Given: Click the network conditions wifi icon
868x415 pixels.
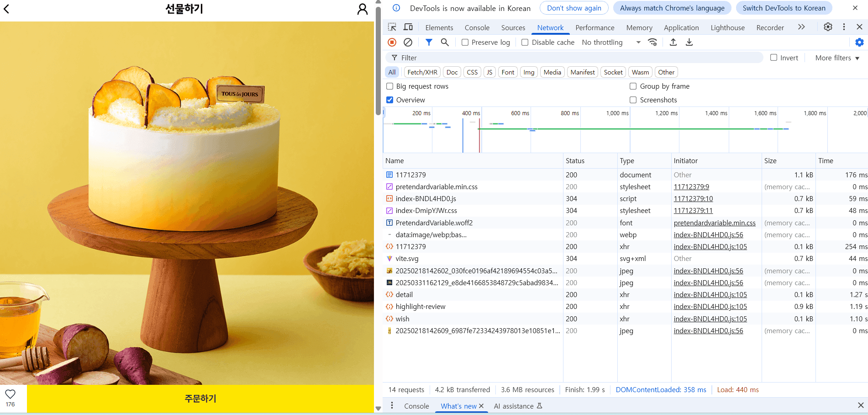Looking at the screenshot, I should point(652,42).
